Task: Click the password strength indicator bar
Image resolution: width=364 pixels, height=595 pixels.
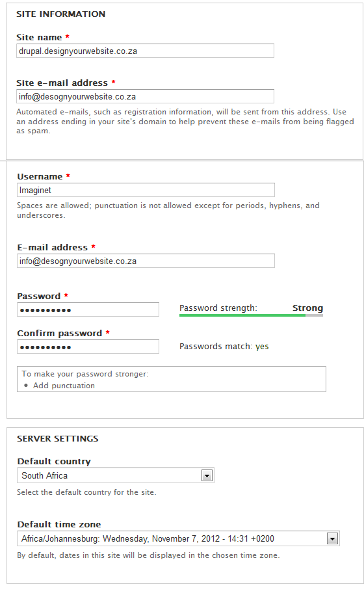Action: 251,315
